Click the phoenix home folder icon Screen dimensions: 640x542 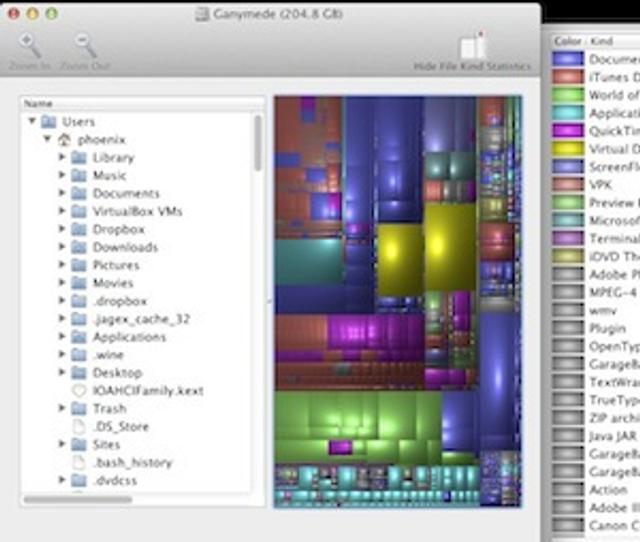point(64,140)
